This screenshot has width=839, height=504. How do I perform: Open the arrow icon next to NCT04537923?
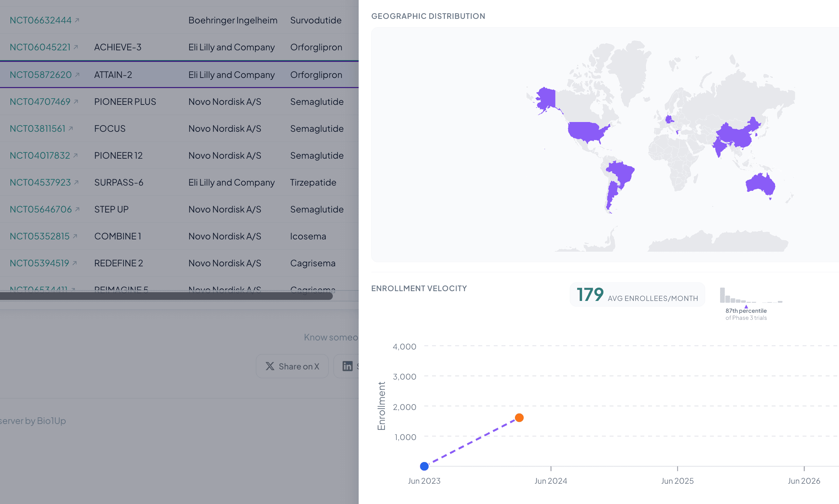click(x=76, y=182)
